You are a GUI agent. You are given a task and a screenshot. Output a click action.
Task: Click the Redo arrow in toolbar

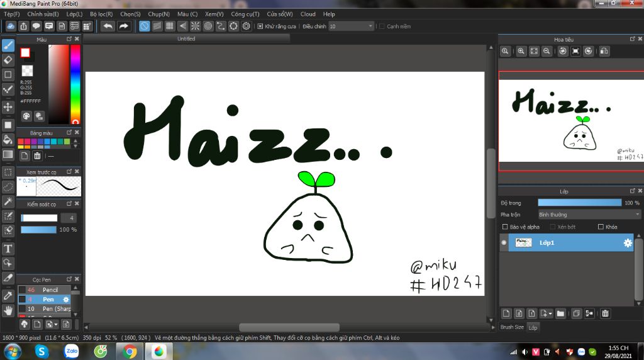click(123, 26)
